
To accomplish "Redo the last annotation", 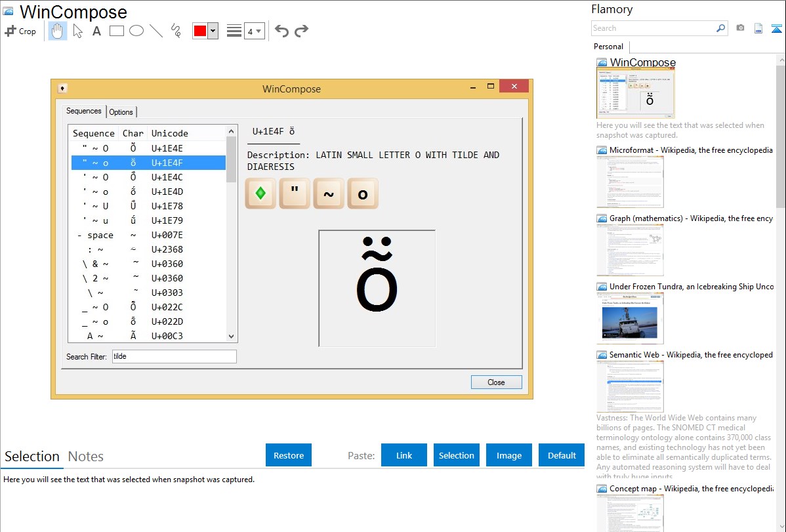I will click(301, 31).
